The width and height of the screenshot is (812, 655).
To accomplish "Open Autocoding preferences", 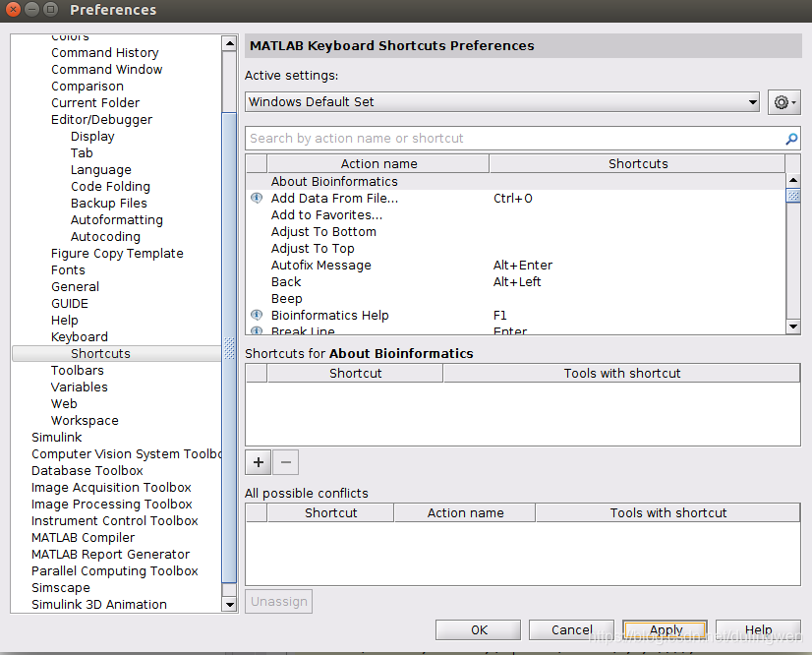I will [x=105, y=237].
